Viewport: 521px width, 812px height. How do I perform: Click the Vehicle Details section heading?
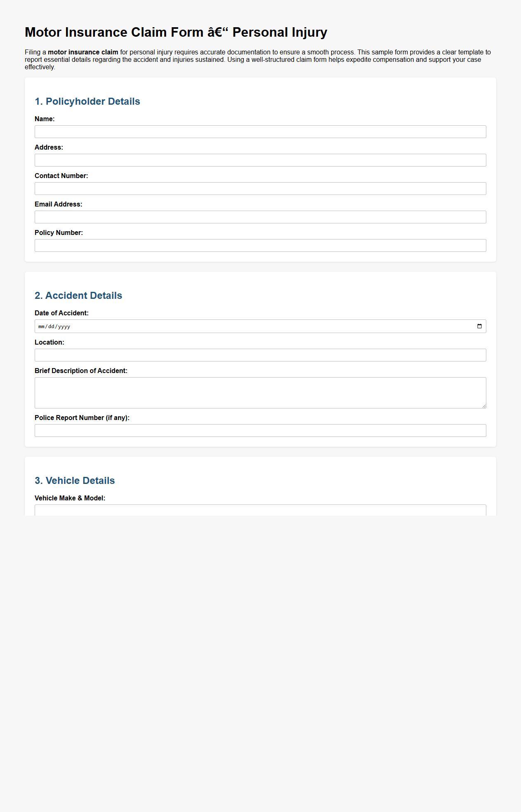pyautogui.click(x=75, y=480)
